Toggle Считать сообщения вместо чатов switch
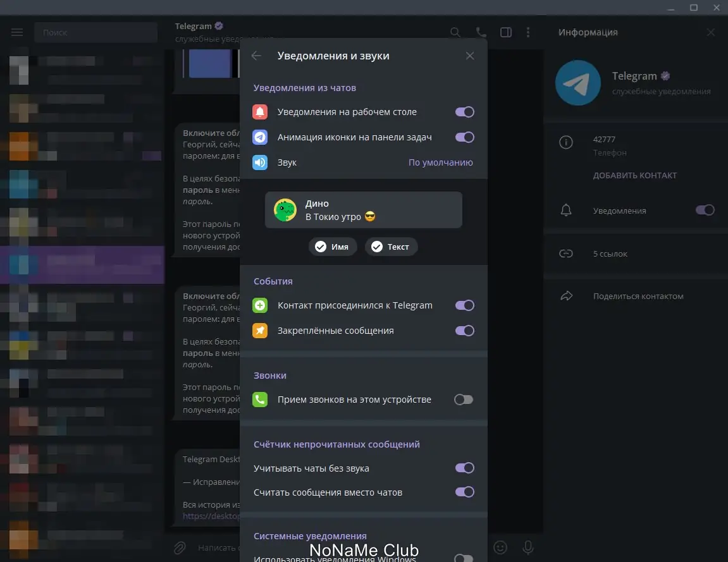 click(464, 492)
